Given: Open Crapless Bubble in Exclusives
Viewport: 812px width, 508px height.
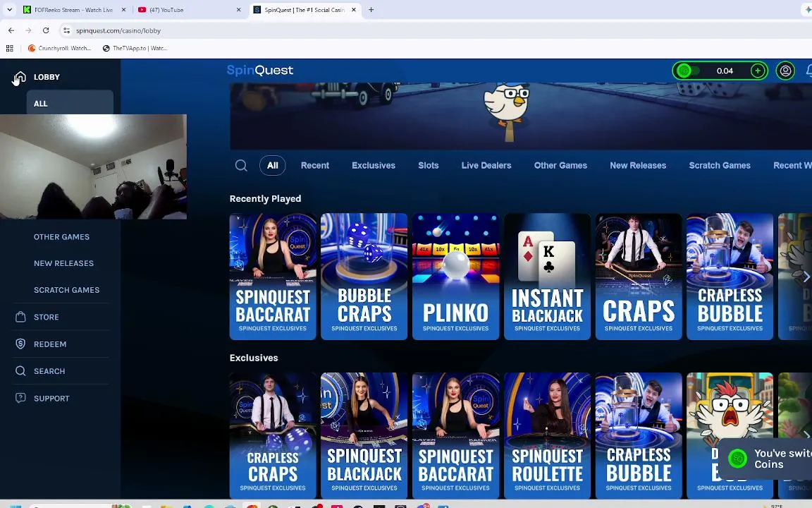Looking at the screenshot, I should [x=639, y=435].
